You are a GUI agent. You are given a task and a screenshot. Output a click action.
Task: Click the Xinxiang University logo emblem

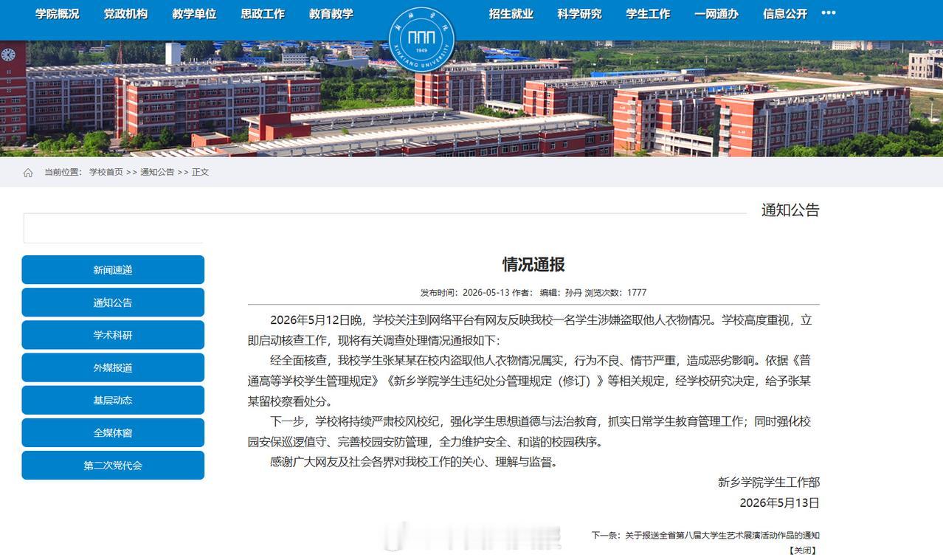coord(421,38)
